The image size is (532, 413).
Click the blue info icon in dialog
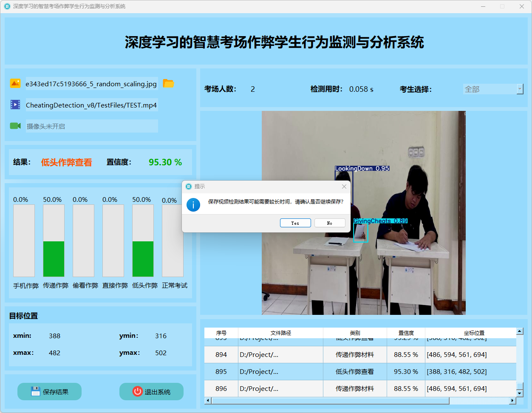(x=193, y=204)
